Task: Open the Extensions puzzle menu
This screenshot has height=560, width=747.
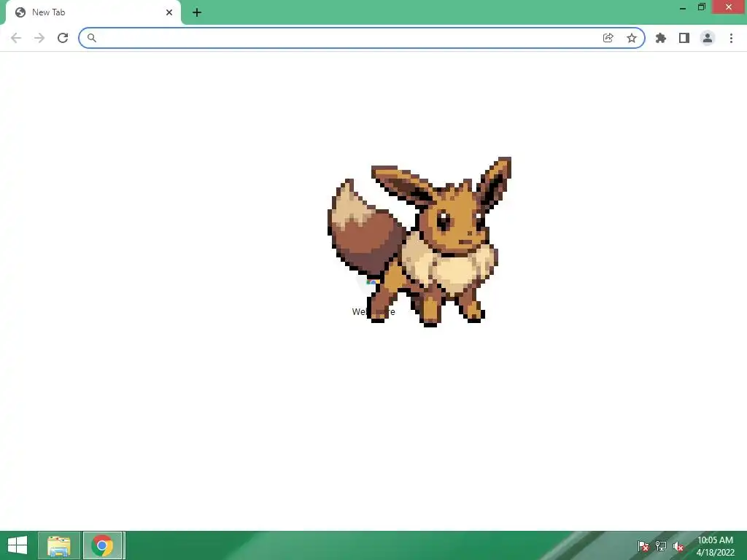Action: [x=661, y=38]
